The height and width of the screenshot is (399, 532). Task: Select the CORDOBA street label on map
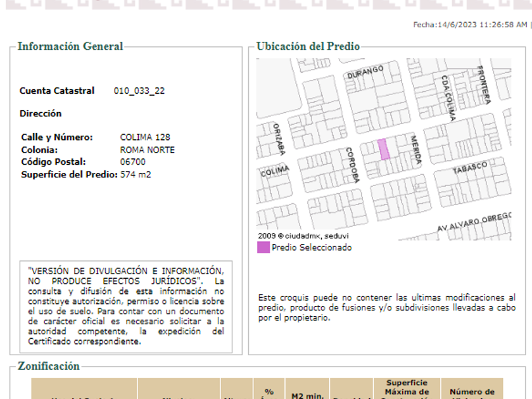click(351, 165)
